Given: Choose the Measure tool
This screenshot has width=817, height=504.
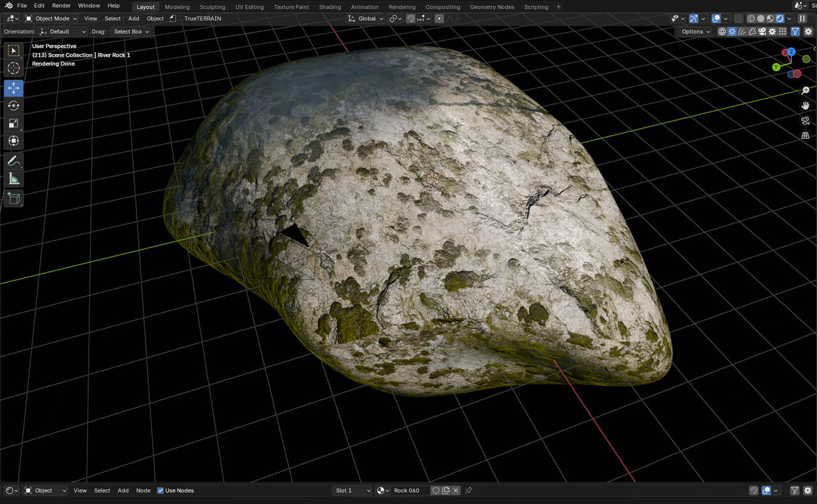Looking at the screenshot, I should [x=13, y=179].
